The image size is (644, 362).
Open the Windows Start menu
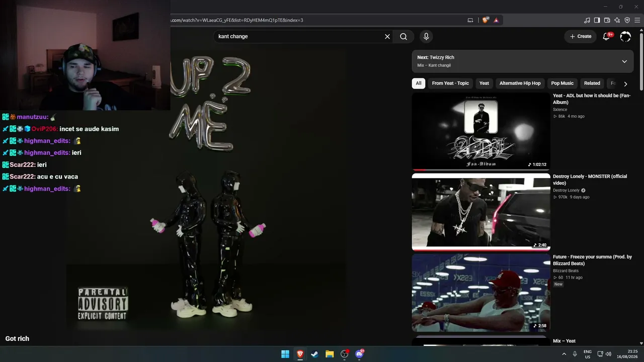285,354
